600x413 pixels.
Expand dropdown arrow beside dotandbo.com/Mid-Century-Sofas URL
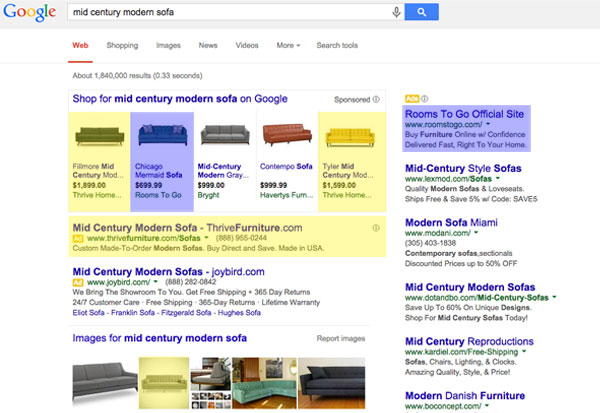[x=554, y=297]
